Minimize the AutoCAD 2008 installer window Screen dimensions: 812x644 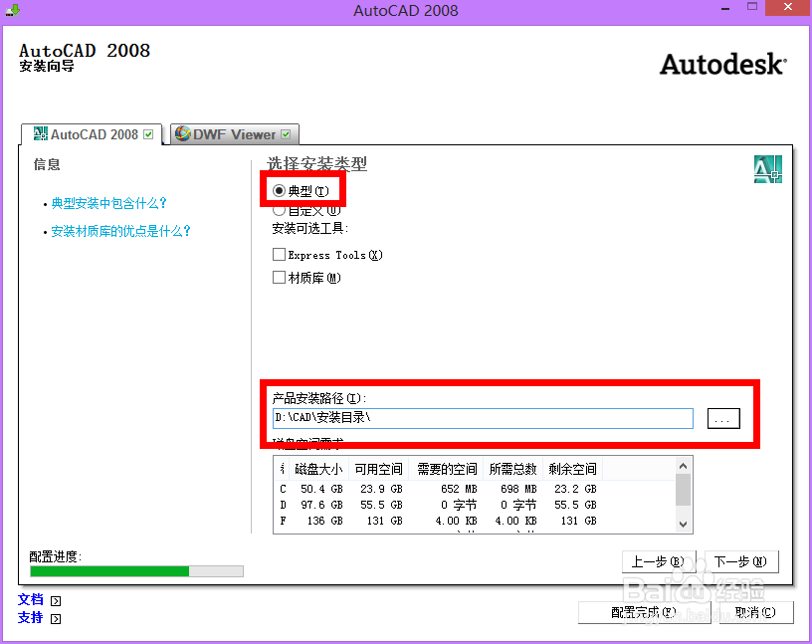(725, 9)
